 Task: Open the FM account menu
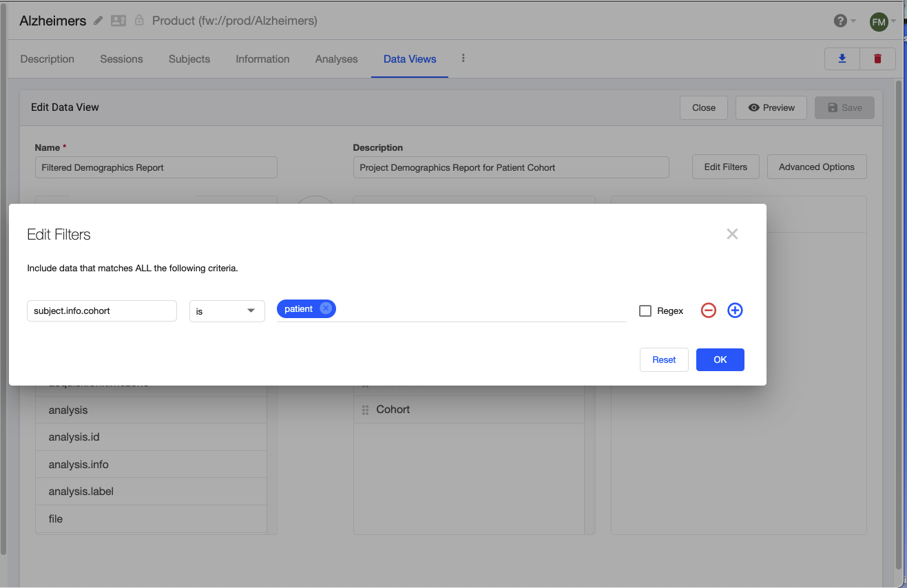pyautogui.click(x=879, y=21)
